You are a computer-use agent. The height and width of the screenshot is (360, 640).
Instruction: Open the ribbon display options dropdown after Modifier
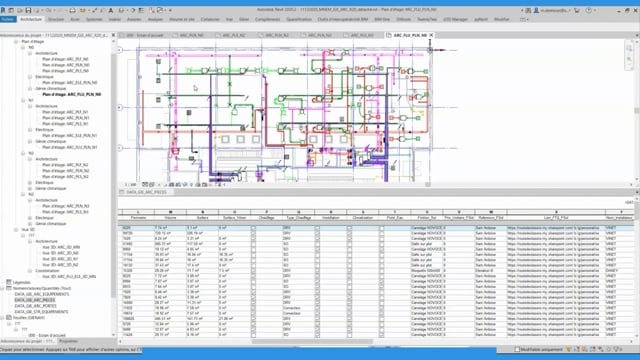pos(524,19)
